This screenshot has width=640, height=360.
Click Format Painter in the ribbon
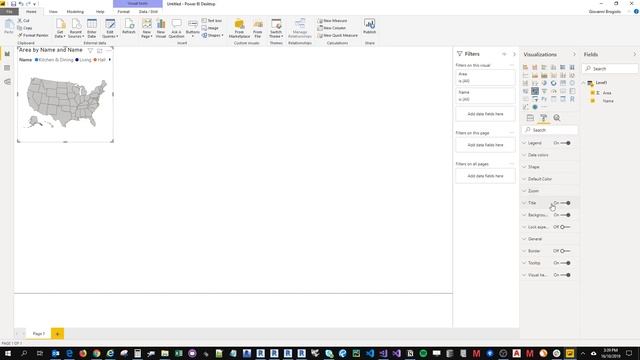[33, 36]
